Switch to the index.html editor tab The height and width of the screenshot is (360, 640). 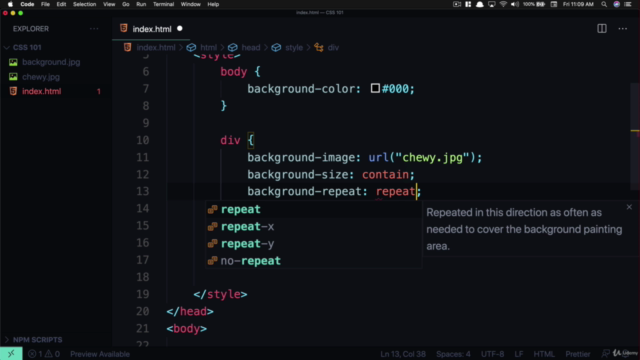coord(152,29)
